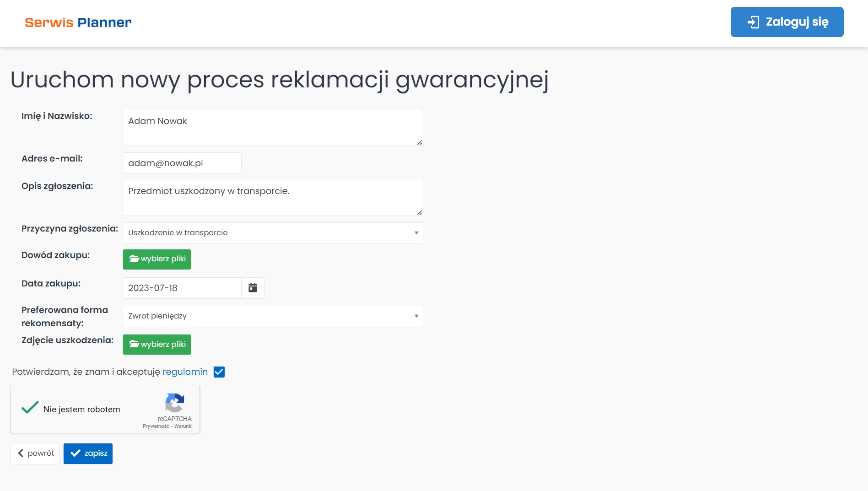
Task: Grab the Imię i Nazwisko resize handle
Action: point(420,143)
